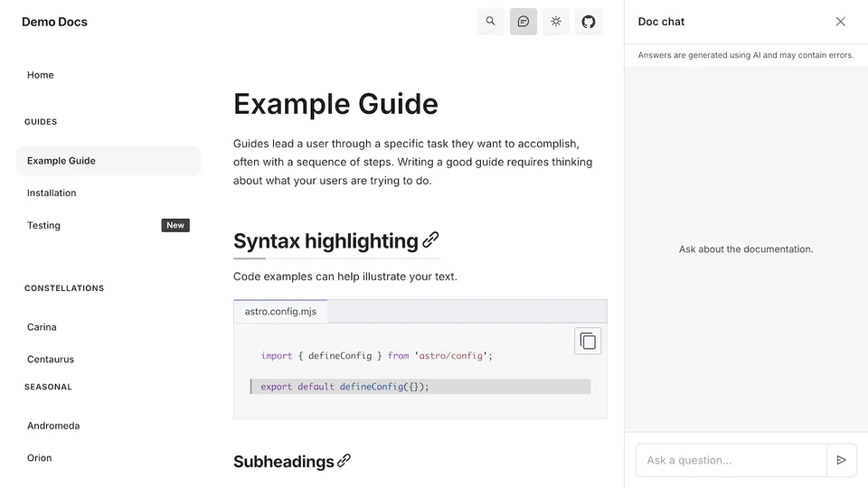
Task: Navigate to the Carina page
Action: click(42, 327)
